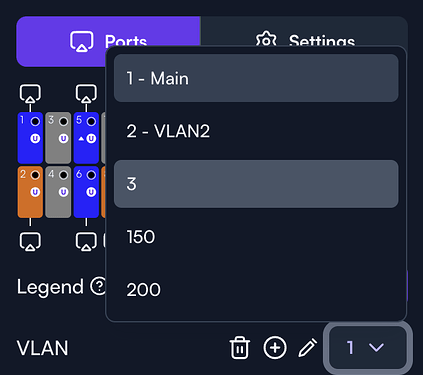423x375 pixels.
Task: Open the Legend help question mark
Action: point(99,286)
